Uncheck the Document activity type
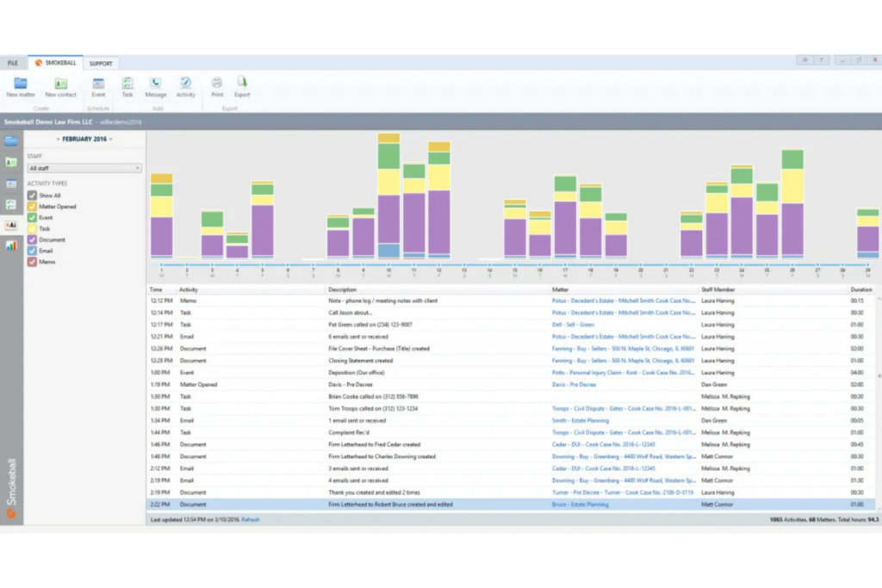This screenshot has width=882, height=588. tap(32, 239)
